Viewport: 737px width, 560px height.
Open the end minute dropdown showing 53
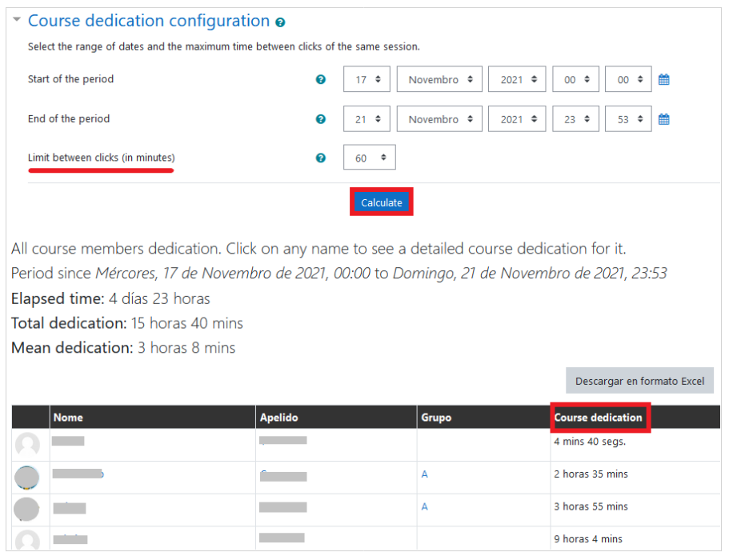628,119
